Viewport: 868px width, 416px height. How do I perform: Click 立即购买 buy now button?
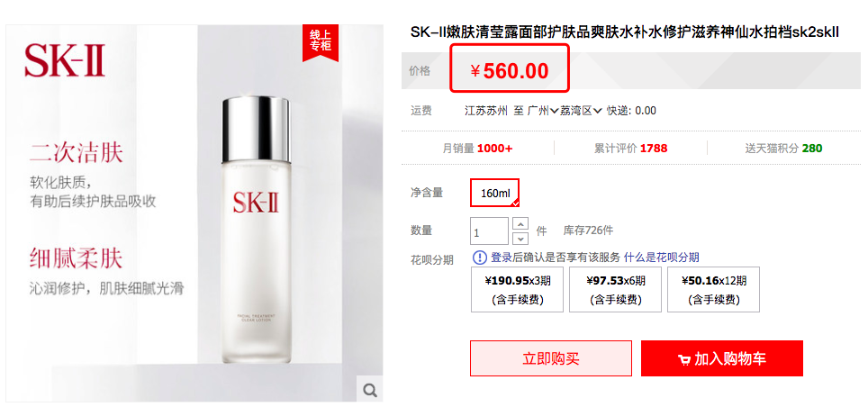tap(551, 358)
